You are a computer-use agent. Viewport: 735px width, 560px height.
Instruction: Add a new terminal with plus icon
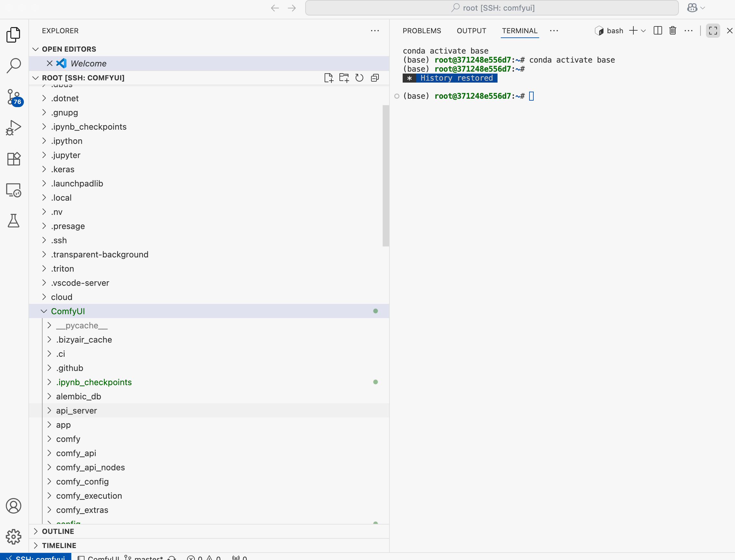[x=633, y=31]
